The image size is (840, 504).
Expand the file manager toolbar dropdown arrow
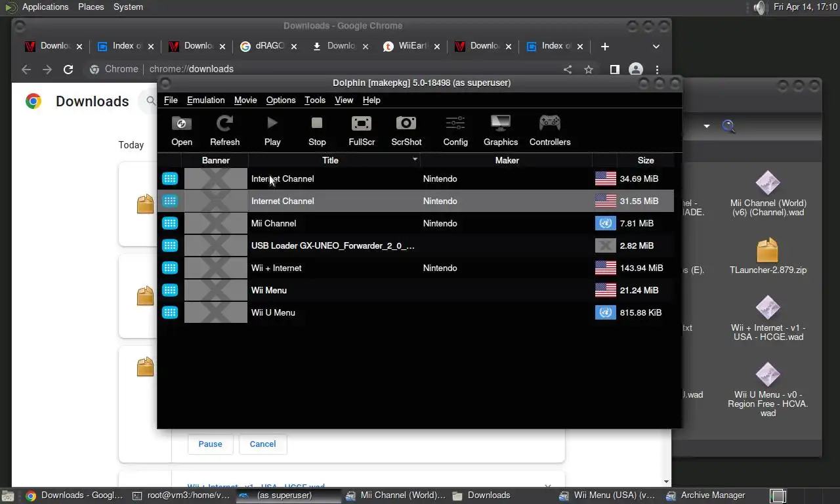(x=707, y=126)
